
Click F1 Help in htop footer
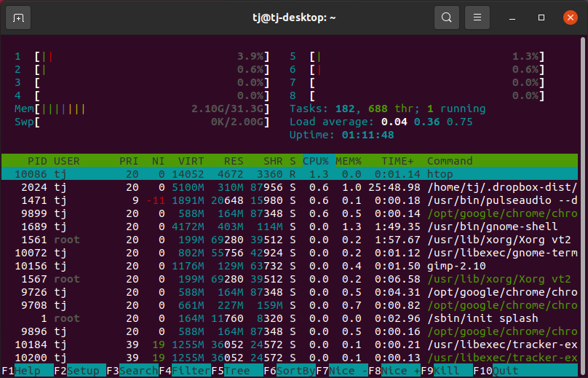point(28,371)
